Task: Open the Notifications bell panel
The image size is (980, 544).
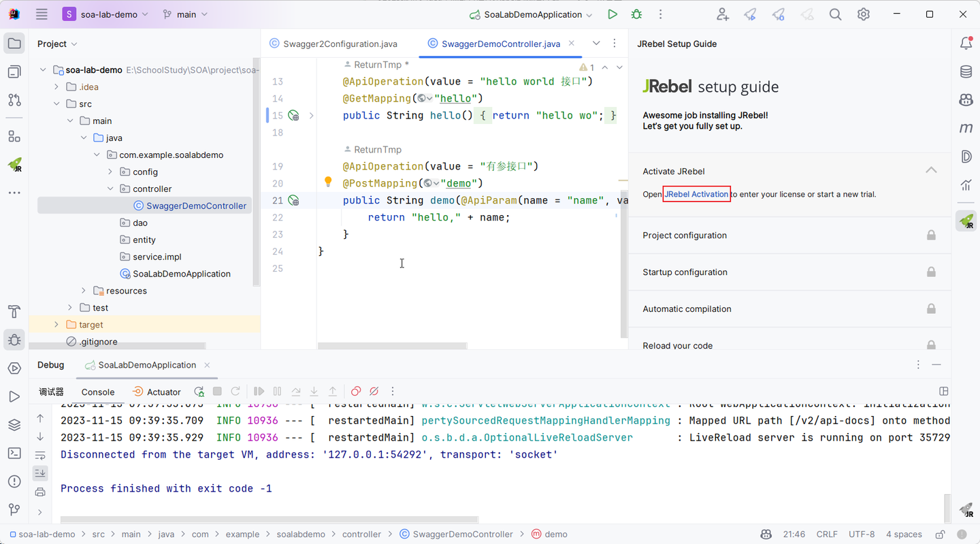Action: pyautogui.click(x=966, y=44)
